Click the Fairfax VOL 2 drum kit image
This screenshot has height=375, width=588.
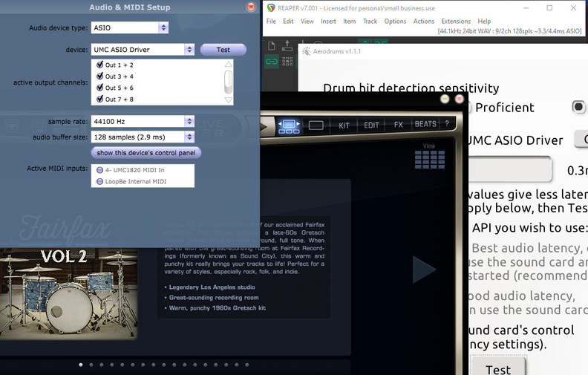tap(68, 293)
